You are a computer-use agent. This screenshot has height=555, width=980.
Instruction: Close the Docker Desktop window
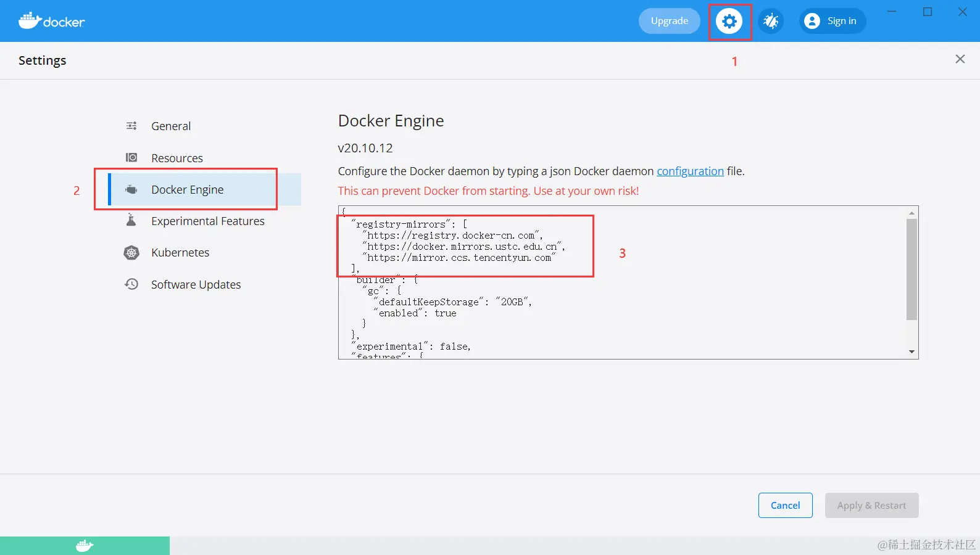tap(963, 12)
